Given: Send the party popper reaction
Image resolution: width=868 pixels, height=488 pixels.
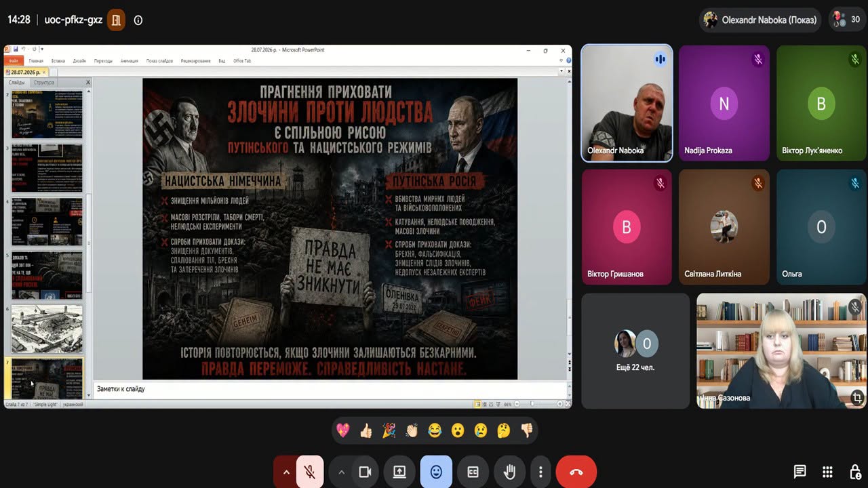Looking at the screenshot, I should 389,430.
